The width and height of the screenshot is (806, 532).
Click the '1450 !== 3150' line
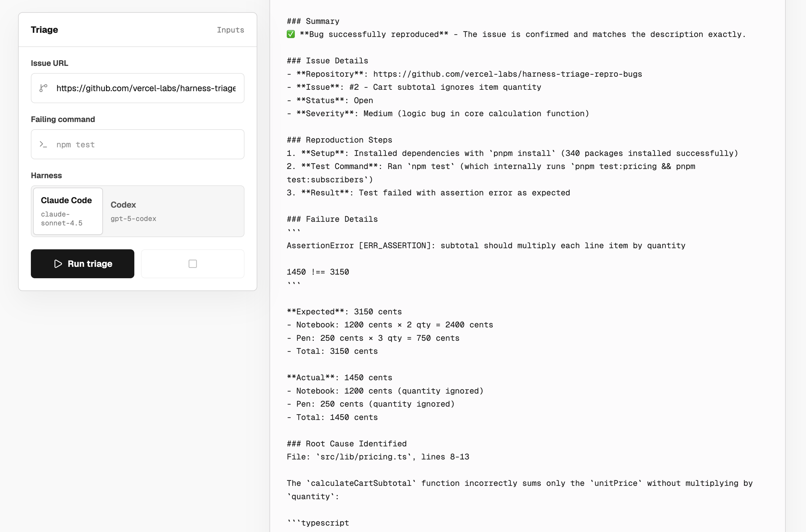(x=318, y=272)
